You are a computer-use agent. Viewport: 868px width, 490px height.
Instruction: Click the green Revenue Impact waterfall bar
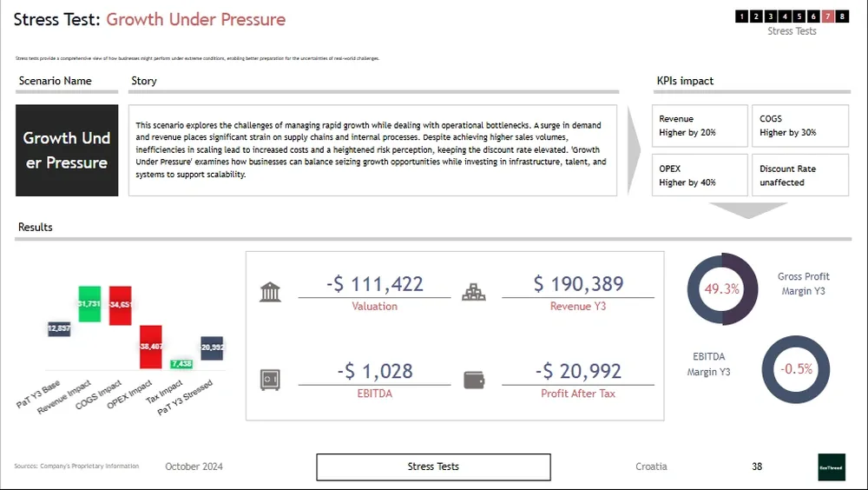(x=89, y=304)
